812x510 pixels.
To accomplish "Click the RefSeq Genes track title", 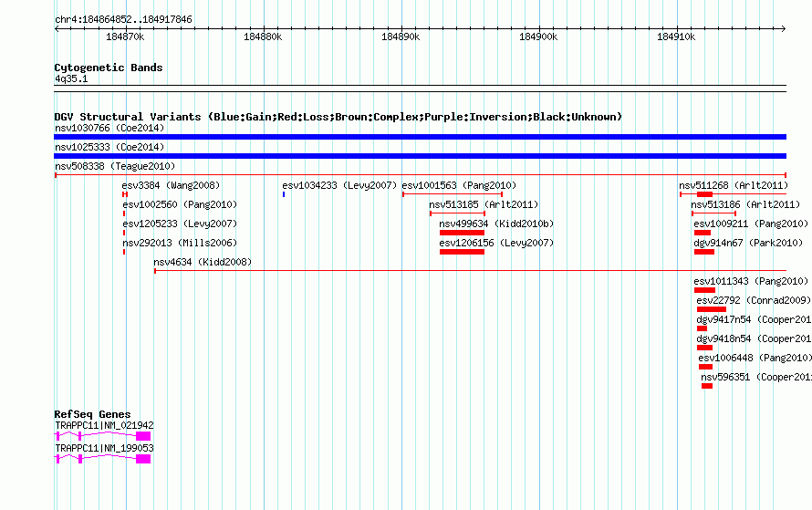I will (x=92, y=414).
